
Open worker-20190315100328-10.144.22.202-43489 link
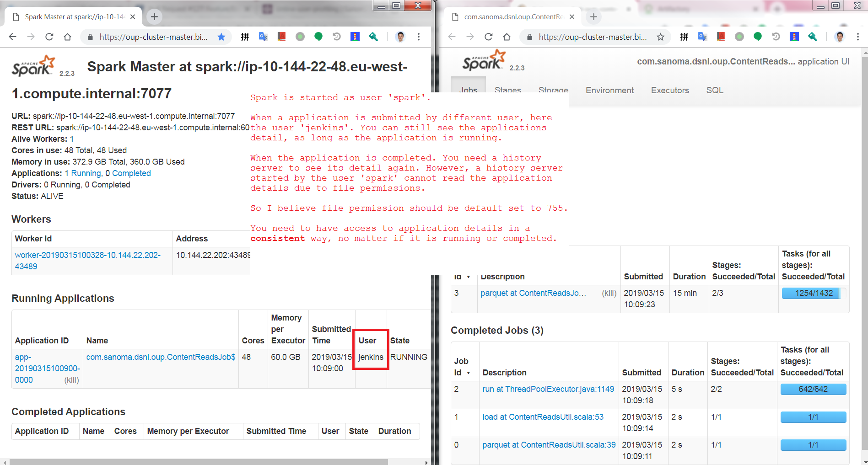(87, 261)
